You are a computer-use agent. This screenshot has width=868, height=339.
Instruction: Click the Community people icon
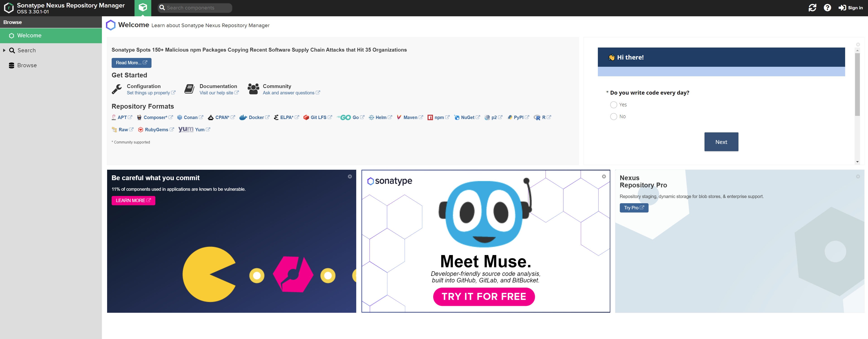[x=253, y=89]
